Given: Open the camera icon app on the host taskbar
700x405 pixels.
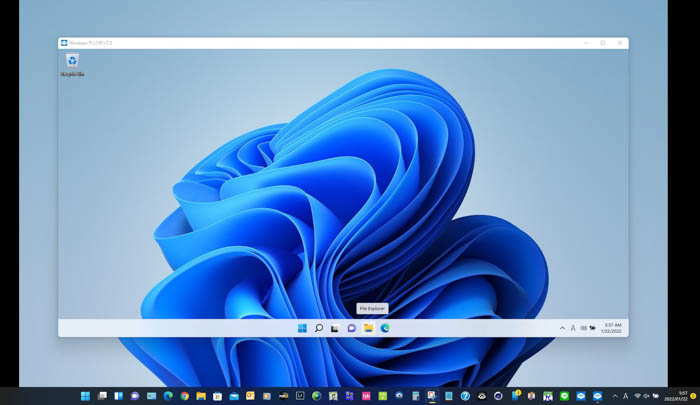Looking at the screenshot, I should [399, 396].
